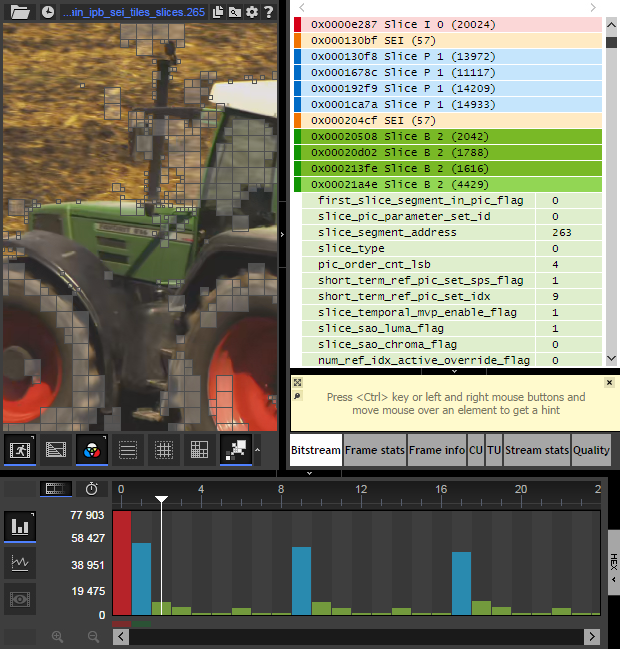Click the pic_order_cnt_lsb field

(452, 264)
